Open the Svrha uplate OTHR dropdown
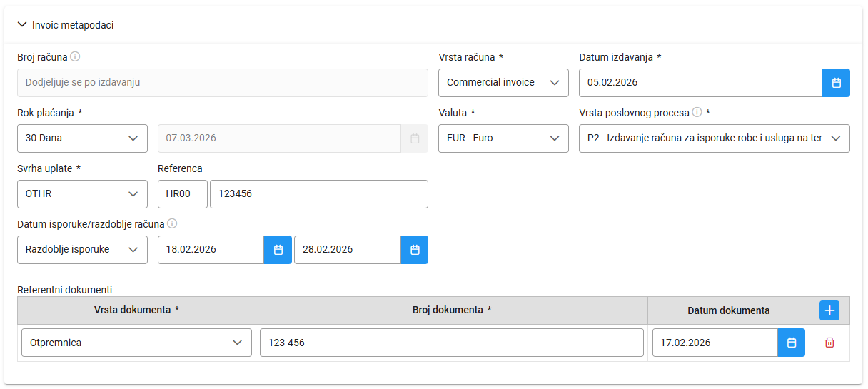Viewport: 868px width, 389px height. (x=82, y=194)
